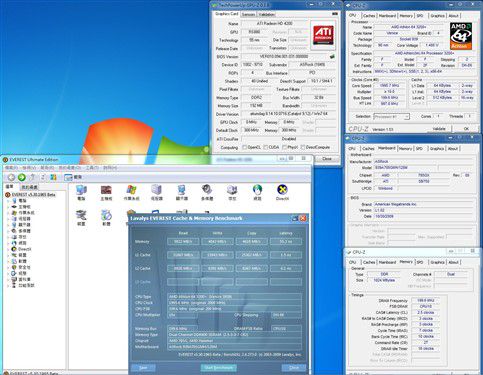Select the last Benchmark item in EVEREST tree
The height and width of the screenshot is (375, 483).
(26, 285)
